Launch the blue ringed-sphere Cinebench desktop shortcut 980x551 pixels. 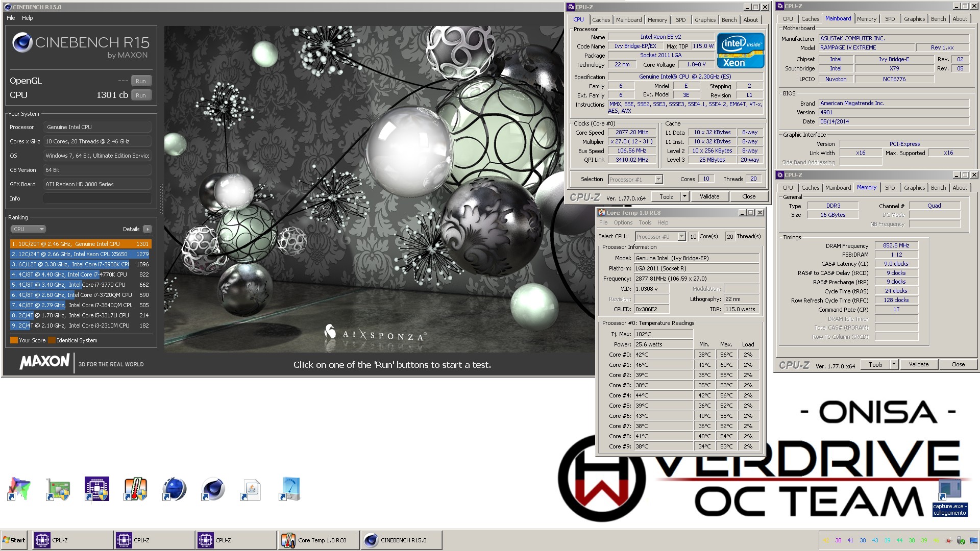click(174, 489)
